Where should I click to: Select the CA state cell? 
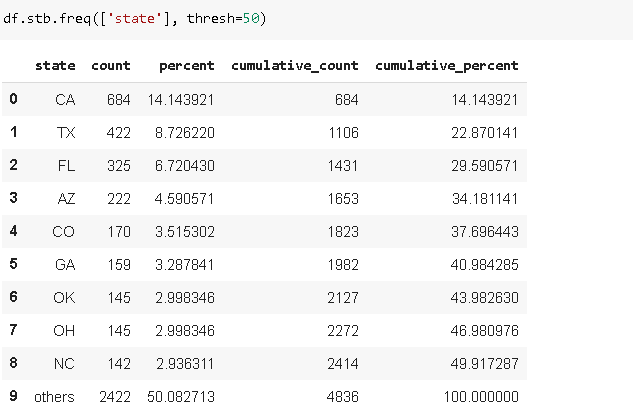point(66,99)
